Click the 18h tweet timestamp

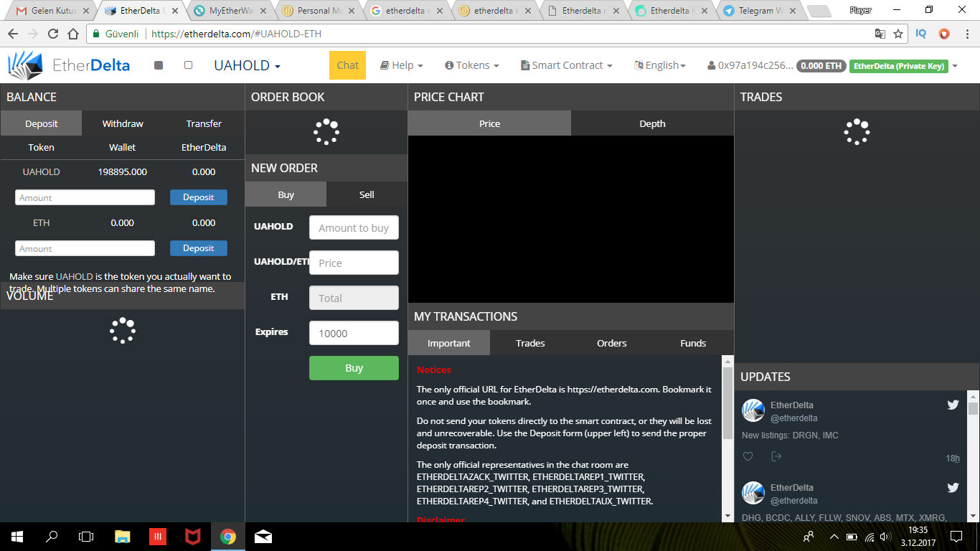pyautogui.click(x=953, y=458)
